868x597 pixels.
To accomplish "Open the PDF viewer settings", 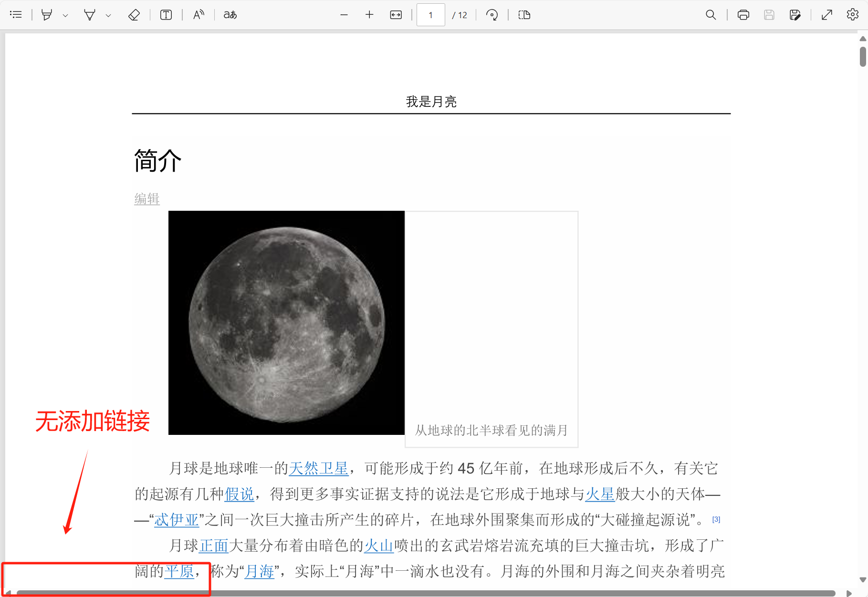I will tap(852, 15).
